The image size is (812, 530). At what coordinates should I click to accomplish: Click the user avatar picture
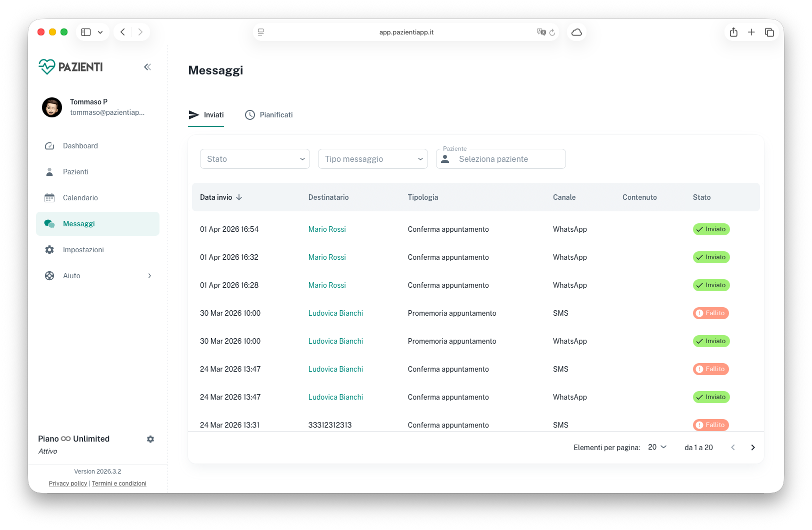coord(52,107)
